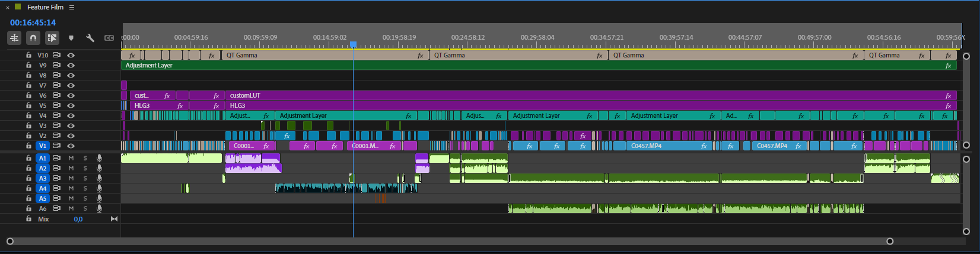Select first C0457.MP4 clip on V1

pos(670,146)
